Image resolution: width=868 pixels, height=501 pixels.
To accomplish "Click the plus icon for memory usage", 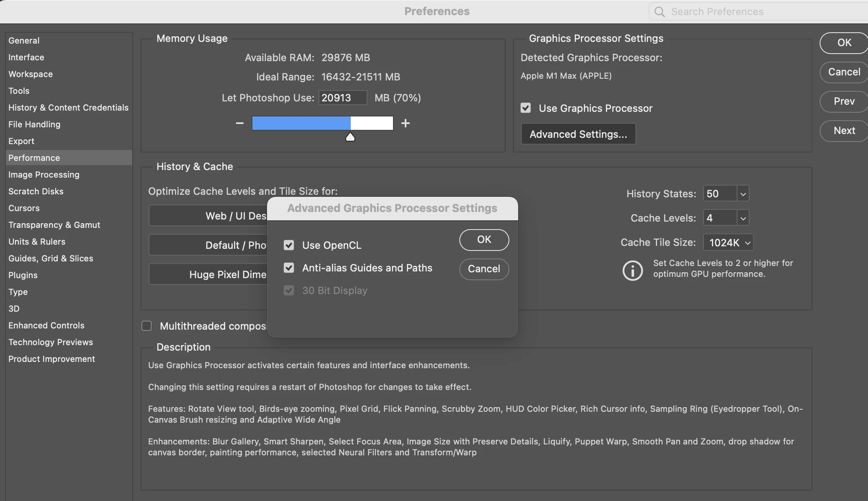I will (405, 123).
